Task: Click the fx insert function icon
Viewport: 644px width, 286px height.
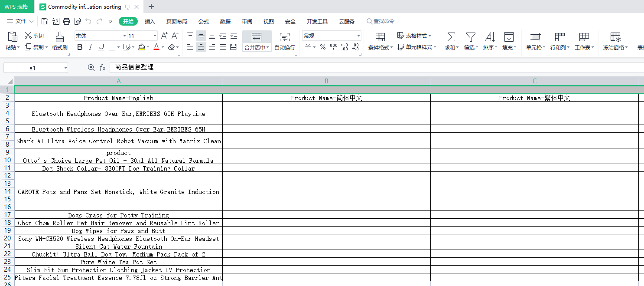Action: (103, 68)
